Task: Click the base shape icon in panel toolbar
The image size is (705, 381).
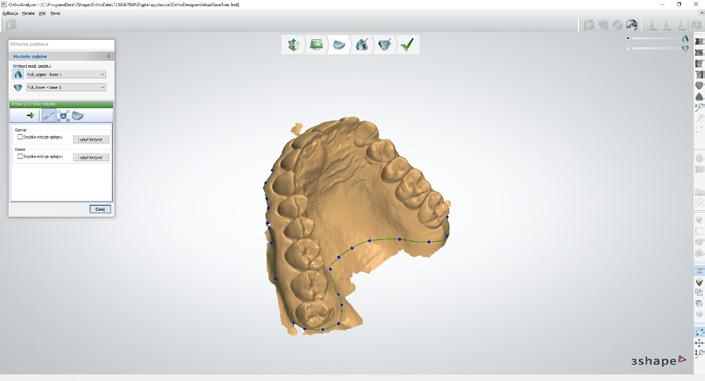Action: coord(78,116)
